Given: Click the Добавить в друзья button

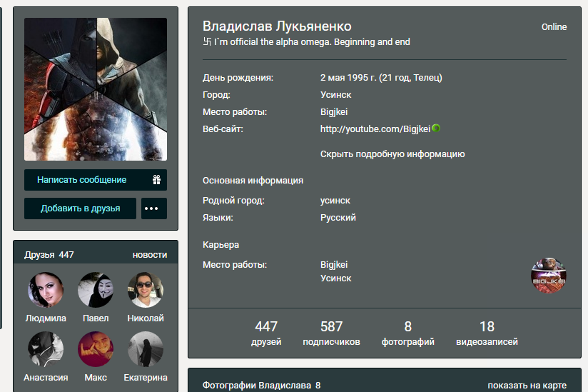Looking at the screenshot, I should pyautogui.click(x=80, y=208).
